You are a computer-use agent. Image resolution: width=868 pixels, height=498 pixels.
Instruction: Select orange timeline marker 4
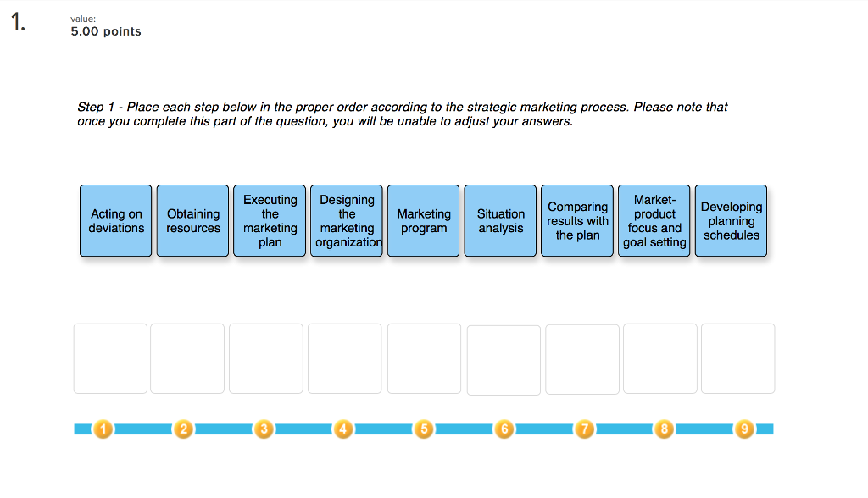coord(343,429)
